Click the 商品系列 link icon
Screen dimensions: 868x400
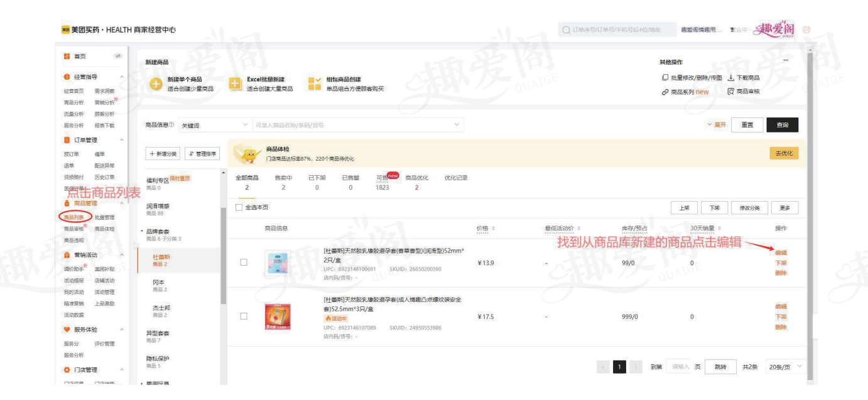pos(665,92)
